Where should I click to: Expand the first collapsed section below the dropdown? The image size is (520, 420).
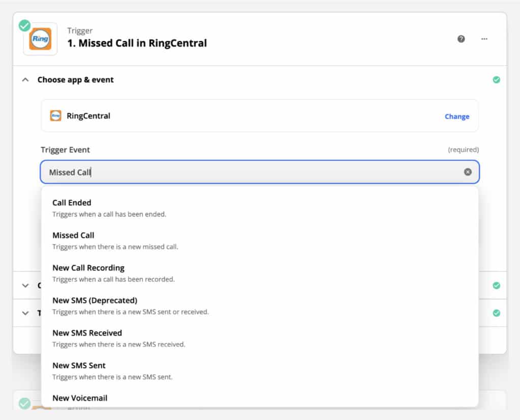point(25,286)
